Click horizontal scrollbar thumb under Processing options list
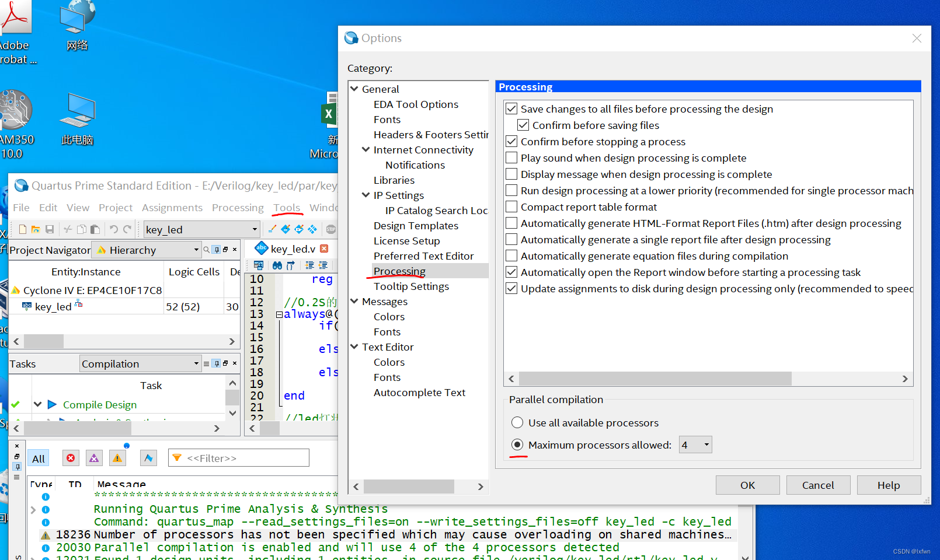 [x=655, y=379]
